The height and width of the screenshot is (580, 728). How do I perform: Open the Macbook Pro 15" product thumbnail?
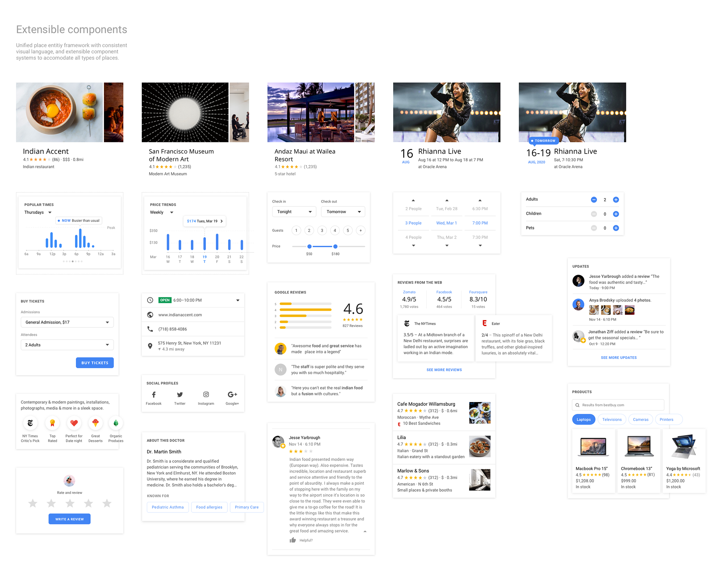click(593, 446)
